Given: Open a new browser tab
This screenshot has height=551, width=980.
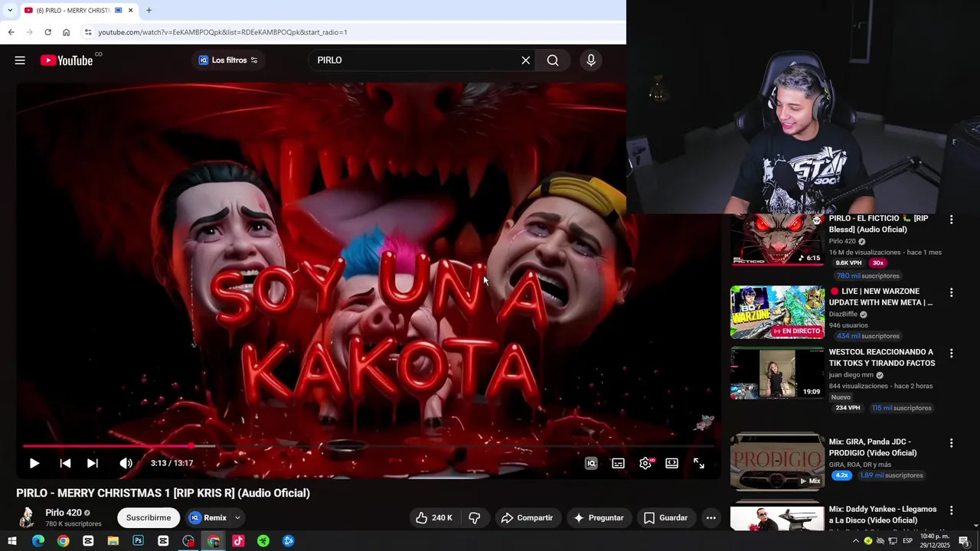Looking at the screenshot, I should pos(149,11).
